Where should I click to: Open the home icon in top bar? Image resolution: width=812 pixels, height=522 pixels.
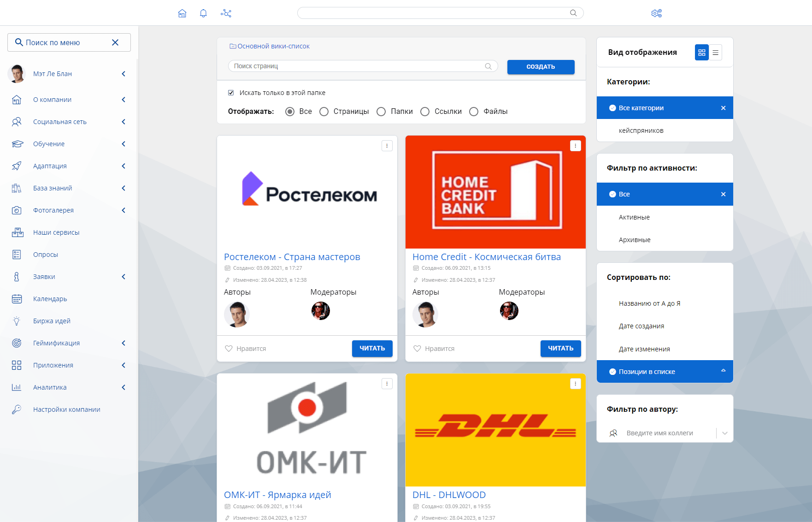click(x=182, y=13)
